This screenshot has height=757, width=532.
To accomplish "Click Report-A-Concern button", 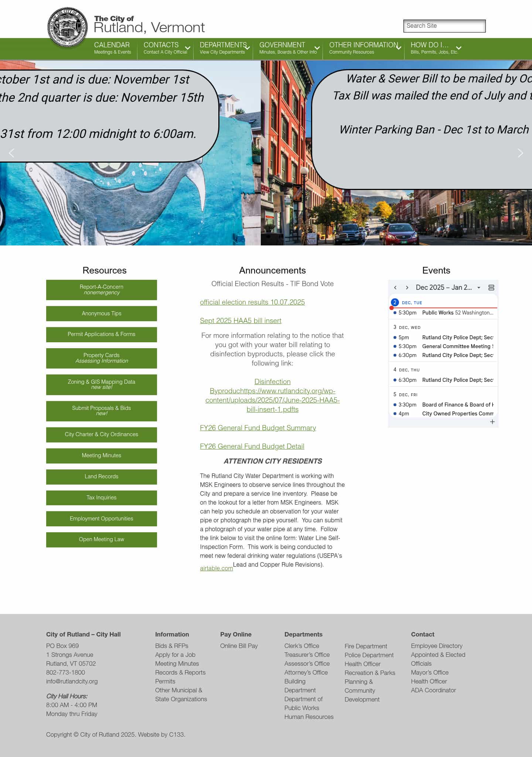I will pyautogui.click(x=102, y=290).
